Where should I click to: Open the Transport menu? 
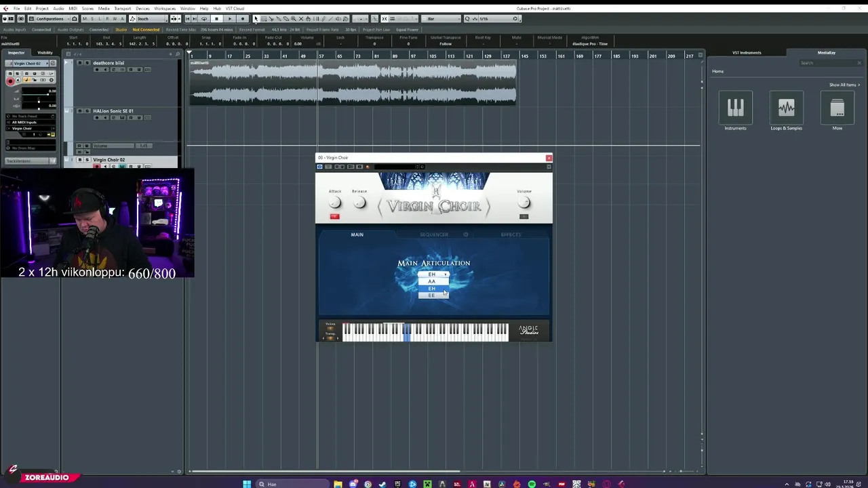pos(123,9)
